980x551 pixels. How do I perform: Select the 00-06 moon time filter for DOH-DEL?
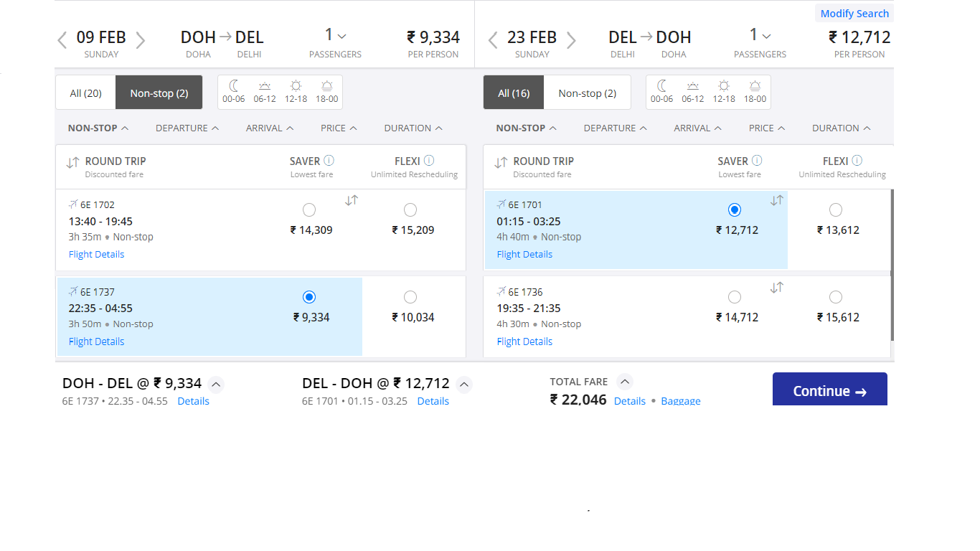point(234,92)
